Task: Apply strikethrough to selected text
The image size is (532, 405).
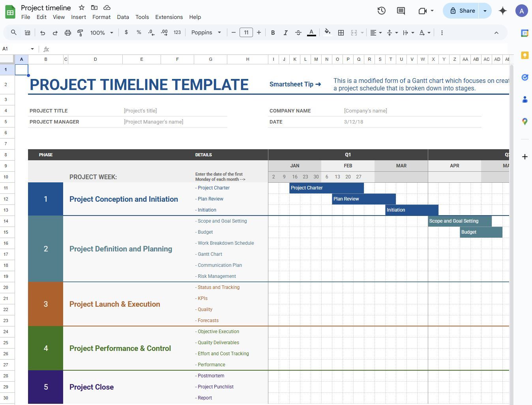Action: click(298, 32)
